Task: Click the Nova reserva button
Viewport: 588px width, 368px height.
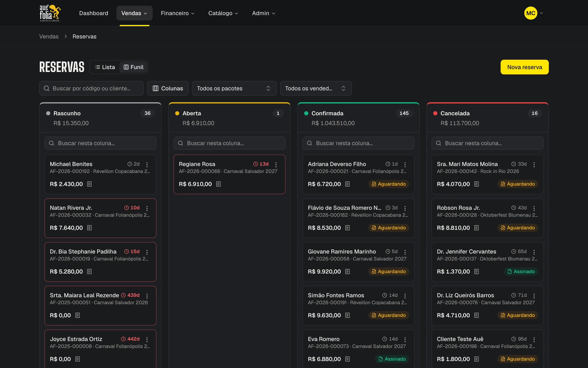Action: 525,67
